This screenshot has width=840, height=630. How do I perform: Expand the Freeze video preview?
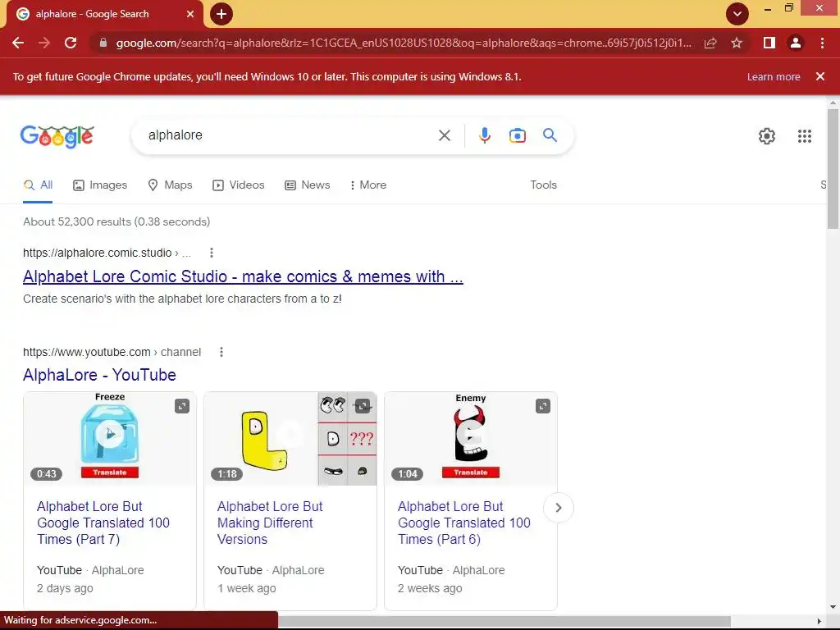[182, 406]
